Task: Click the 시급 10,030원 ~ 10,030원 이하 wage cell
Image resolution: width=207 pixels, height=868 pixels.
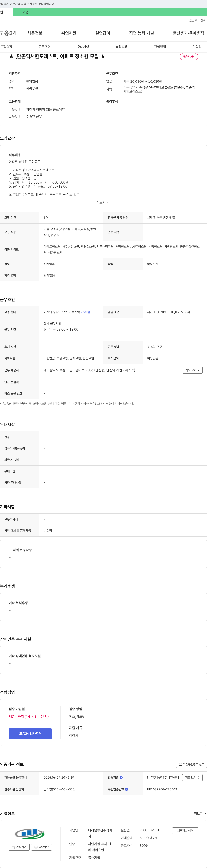Action: pyautogui.click(x=168, y=312)
